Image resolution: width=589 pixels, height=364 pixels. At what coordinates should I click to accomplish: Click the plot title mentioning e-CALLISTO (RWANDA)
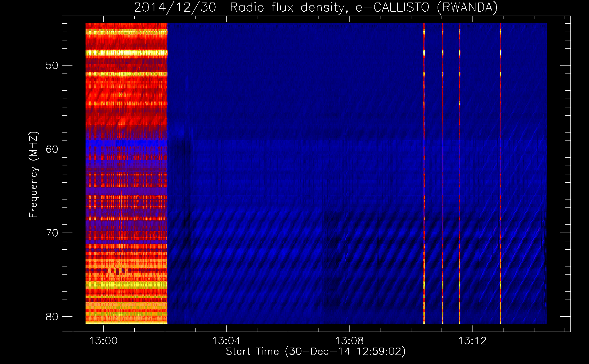tap(316, 7)
